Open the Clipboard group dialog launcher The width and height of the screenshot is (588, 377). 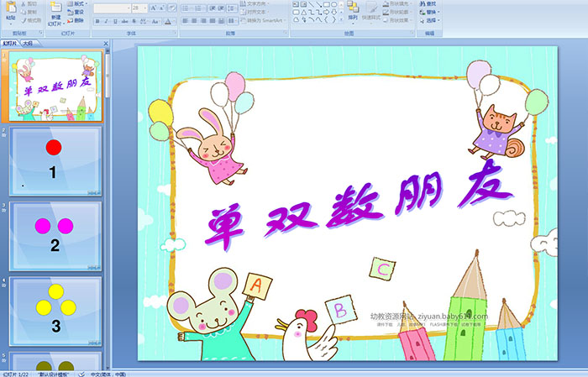41,33
